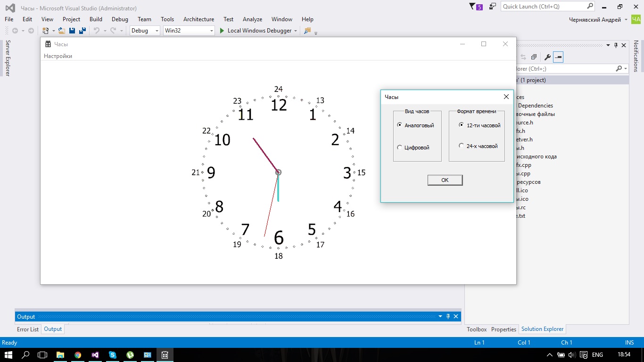The image size is (644, 362).
Task: Open Настройки menu in the clock window
Action: tap(58, 56)
